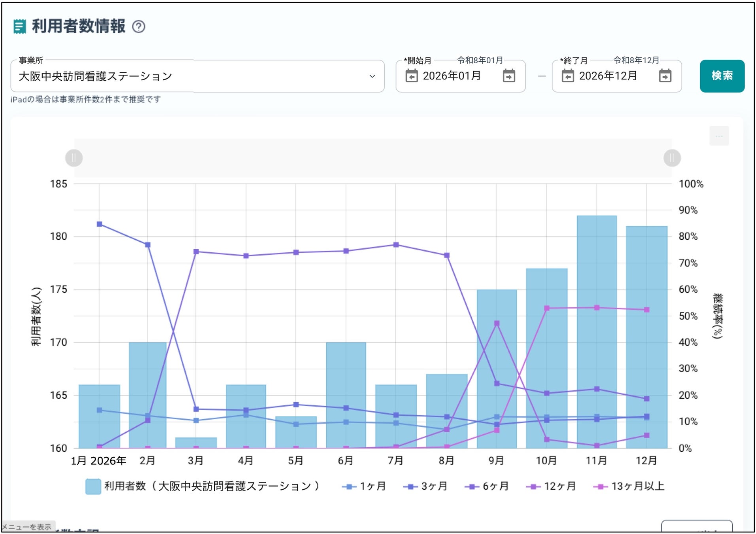Click next month icon in start month field
The width and height of the screenshot is (756, 534).
509,76
